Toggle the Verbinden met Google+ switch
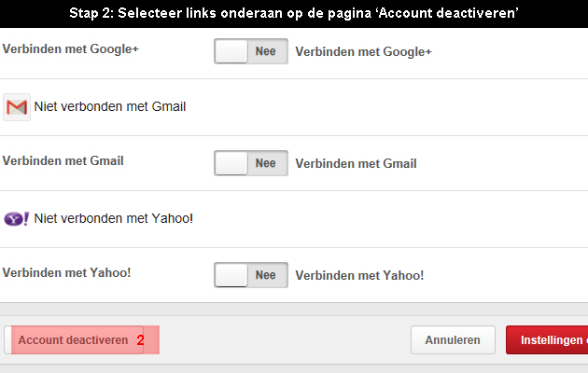The width and height of the screenshot is (588, 373). [251, 51]
